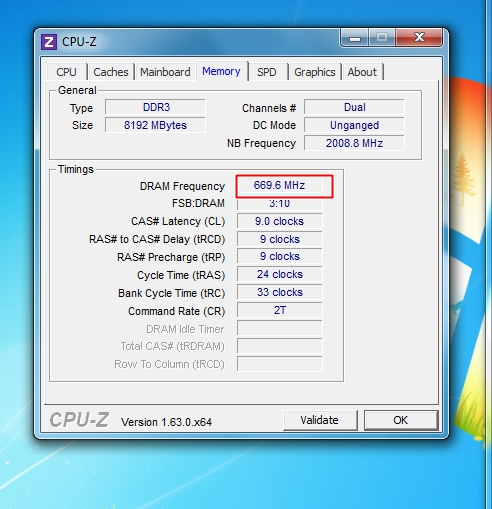Open the About tab
This screenshot has height=509, width=492.
(362, 72)
